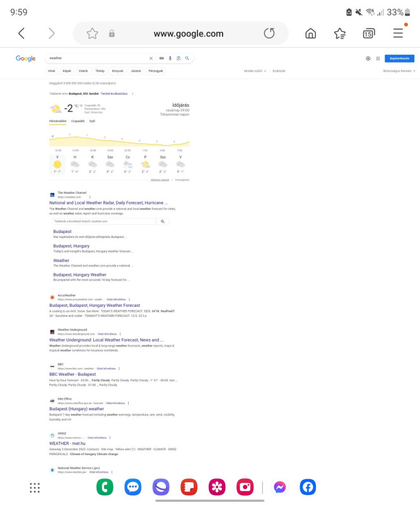The image size is (420, 505).
Task: Open the Google apps grid
Action: 378,58
